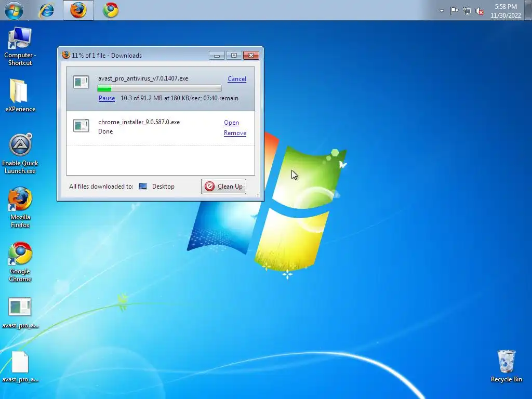
Task: Click the chrome_installer file icon
Action: [x=81, y=126]
